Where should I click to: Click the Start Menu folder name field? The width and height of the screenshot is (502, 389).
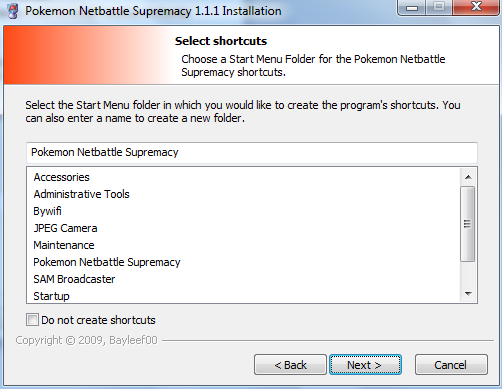pyautogui.click(x=252, y=152)
